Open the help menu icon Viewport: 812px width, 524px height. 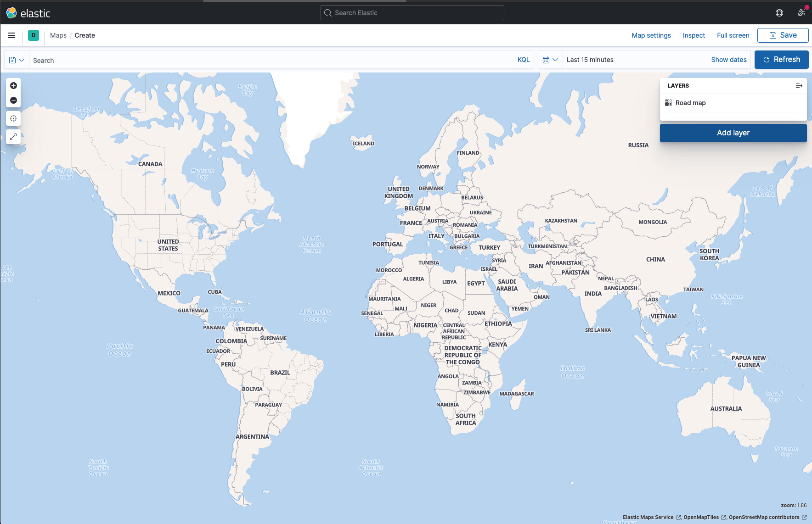click(x=779, y=13)
